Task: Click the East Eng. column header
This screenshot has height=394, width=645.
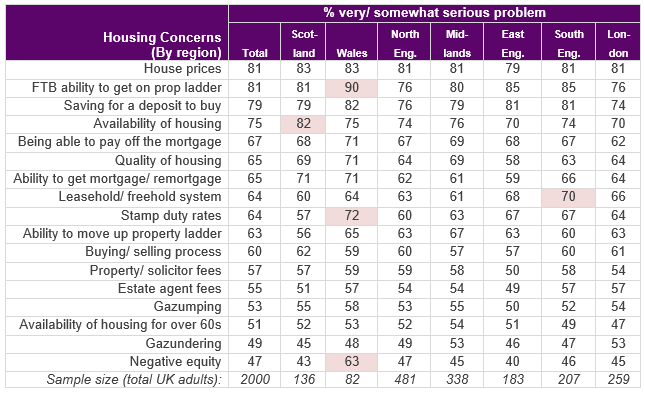Action: point(513,43)
